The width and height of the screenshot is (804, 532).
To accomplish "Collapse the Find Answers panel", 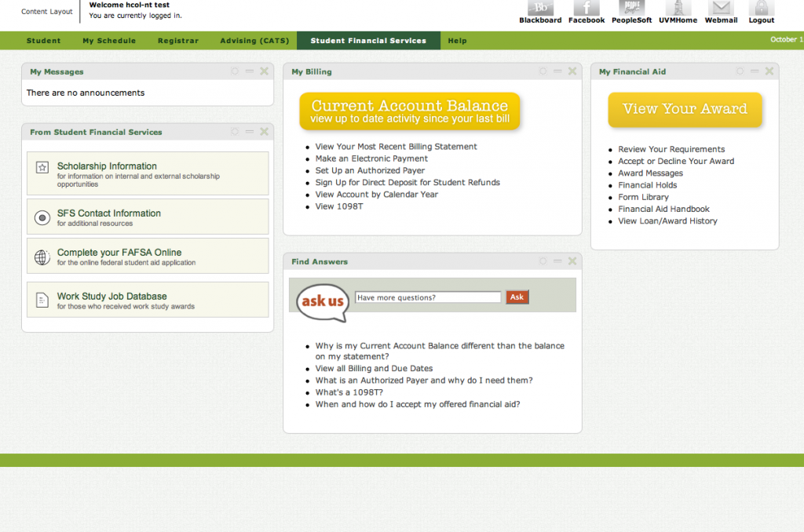I will (x=557, y=261).
